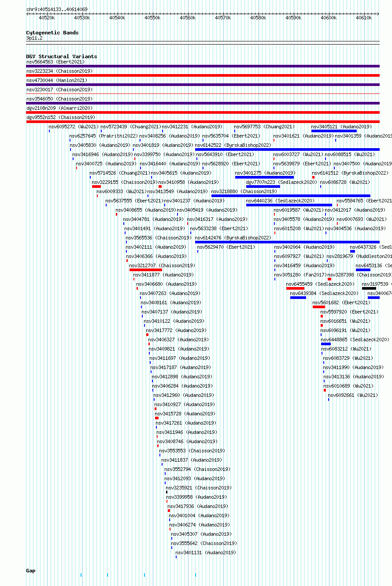Image resolution: width=392 pixels, height=586 pixels.
Task: Click nsv6142476 (ByrskaBishop2022) label
Action: click(233, 238)
